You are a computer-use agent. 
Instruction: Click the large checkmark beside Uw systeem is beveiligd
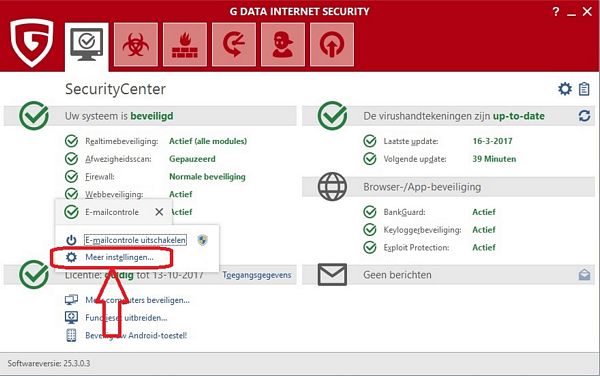[34, 116]
